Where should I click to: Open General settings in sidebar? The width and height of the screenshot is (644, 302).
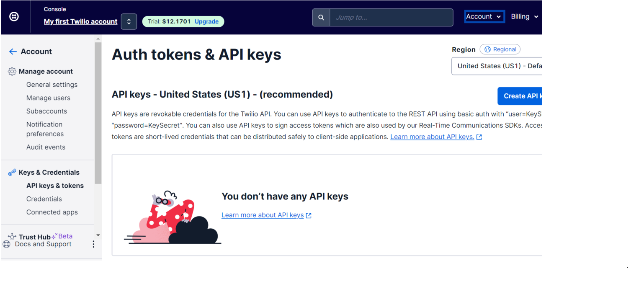[x=52, y=85]
